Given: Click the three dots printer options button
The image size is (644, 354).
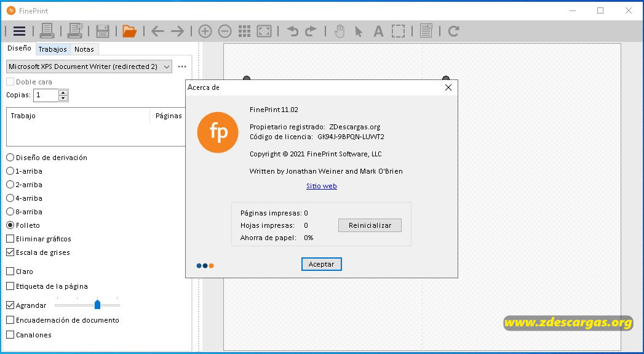Looking at the screenshot, I should click(x=182, y=66).
